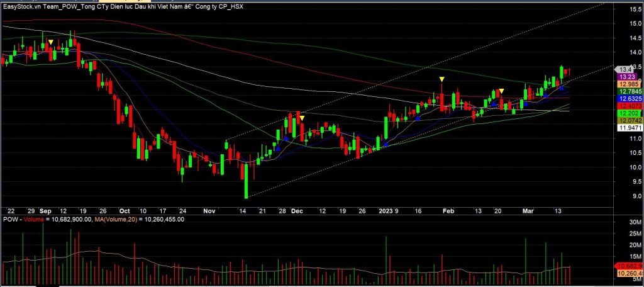Screen dimensions: 644x287
Task: Click the grey 13.4 last-price tag
Action: (x=625, y=69)
